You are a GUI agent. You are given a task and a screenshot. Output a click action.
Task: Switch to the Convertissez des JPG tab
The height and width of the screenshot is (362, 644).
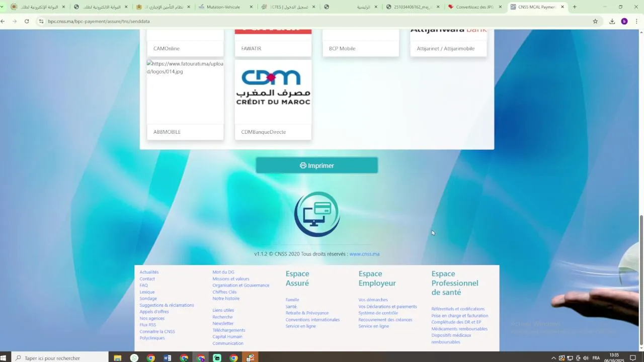[x=474, y=7]
